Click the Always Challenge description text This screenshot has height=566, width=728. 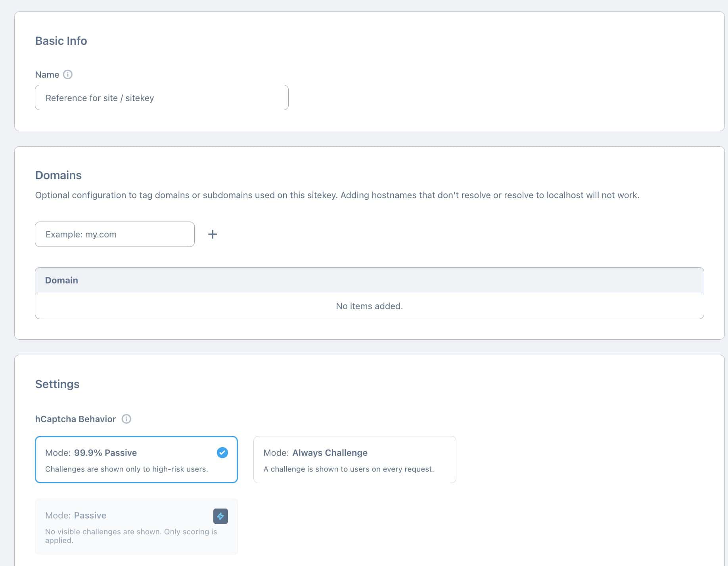click(349, 469)
